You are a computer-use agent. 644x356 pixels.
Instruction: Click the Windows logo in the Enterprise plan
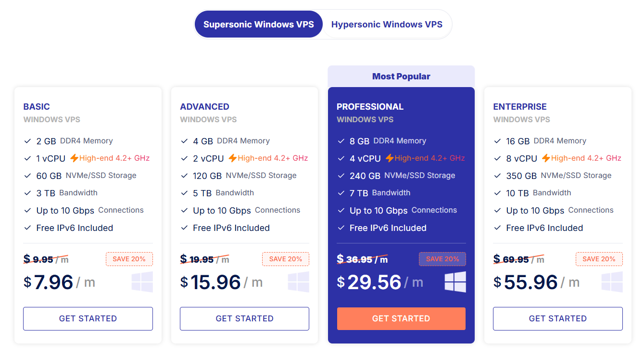[612, 282]
